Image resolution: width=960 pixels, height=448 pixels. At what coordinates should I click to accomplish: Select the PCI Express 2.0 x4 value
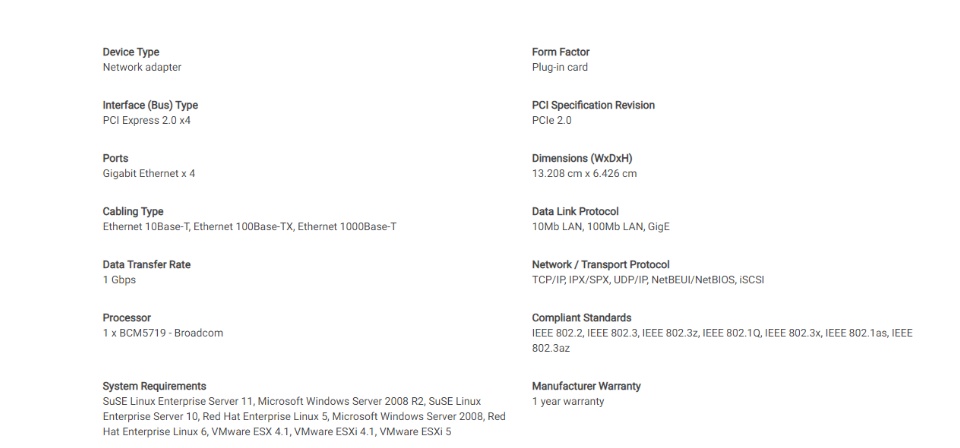pos(146,121)
